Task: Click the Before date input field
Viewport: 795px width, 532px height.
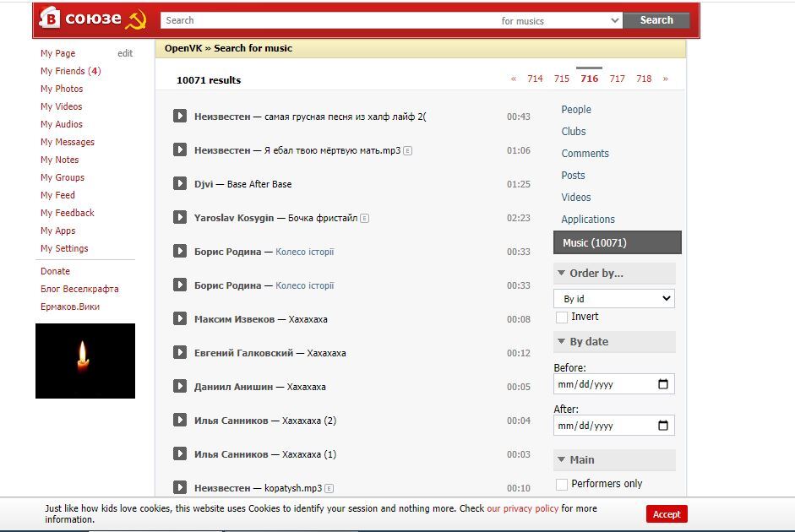Action: click(613, 384)
